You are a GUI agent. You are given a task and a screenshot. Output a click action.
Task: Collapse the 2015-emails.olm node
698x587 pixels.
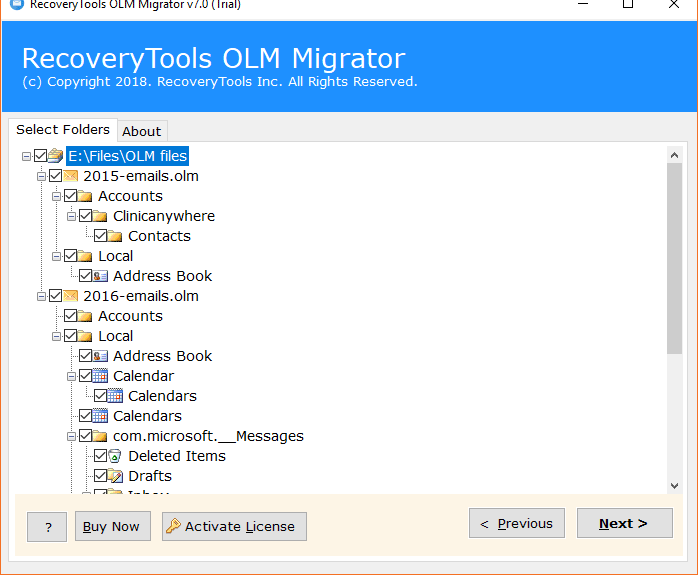tap(41, 176)
